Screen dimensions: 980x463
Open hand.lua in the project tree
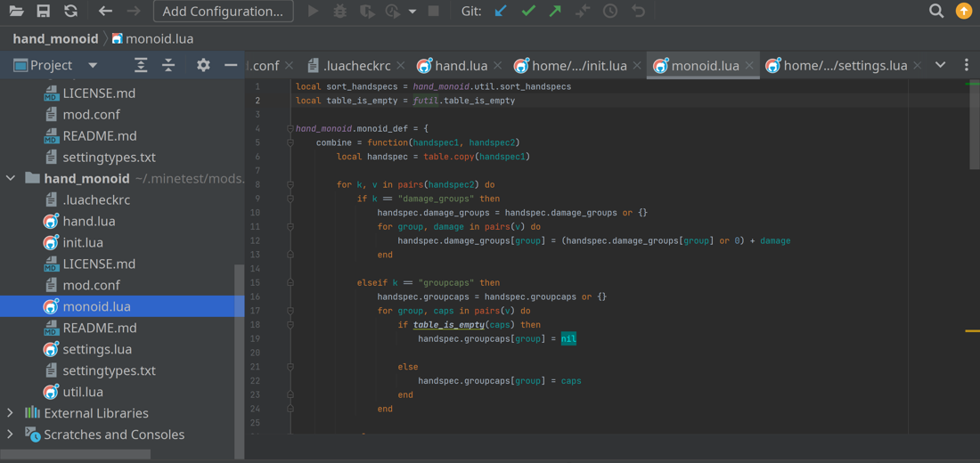[89, 221]
